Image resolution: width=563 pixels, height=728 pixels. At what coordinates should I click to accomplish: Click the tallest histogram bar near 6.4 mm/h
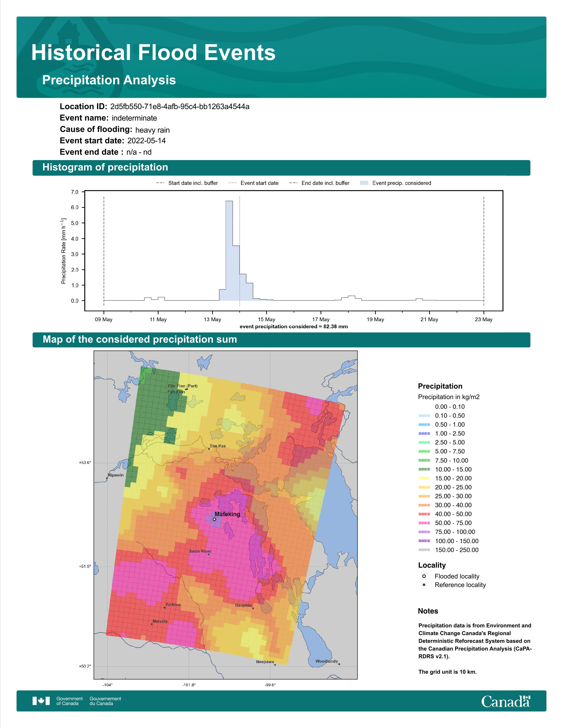point(229,251)
